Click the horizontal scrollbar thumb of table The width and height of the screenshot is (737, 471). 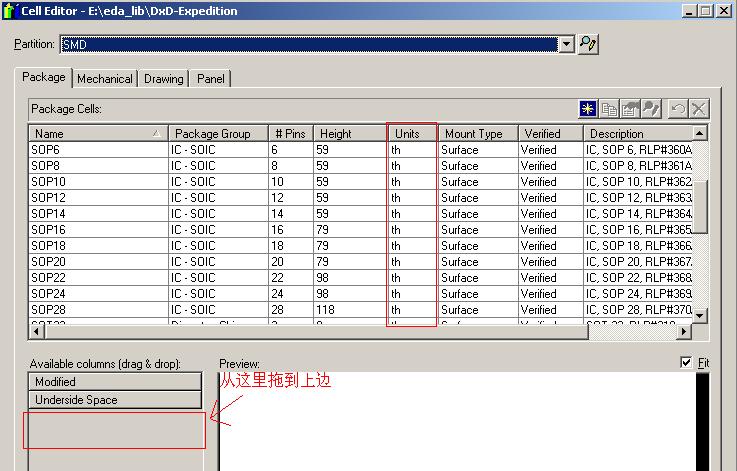[316, 331]
